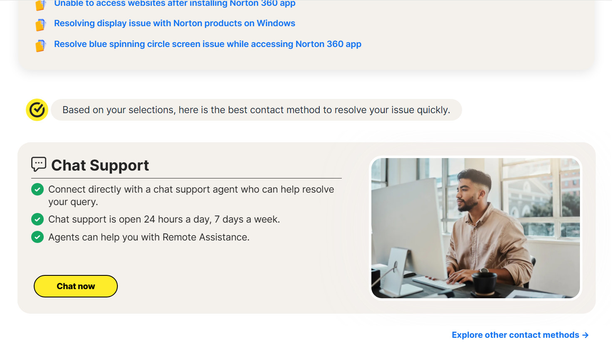The width and height of the screenshot is (612, 364).
Task: Click the arrow after Explore other contact methods
Action: pos(585,335)
